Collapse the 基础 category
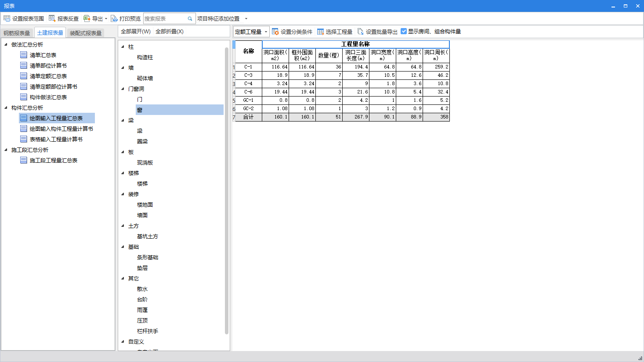Screen dimensions: 644x362 [123, 247]
